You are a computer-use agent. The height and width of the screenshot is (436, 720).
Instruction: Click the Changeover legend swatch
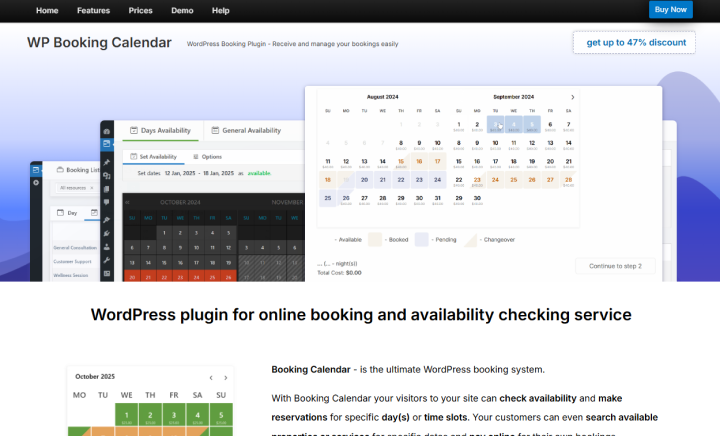tap(470, 240)
